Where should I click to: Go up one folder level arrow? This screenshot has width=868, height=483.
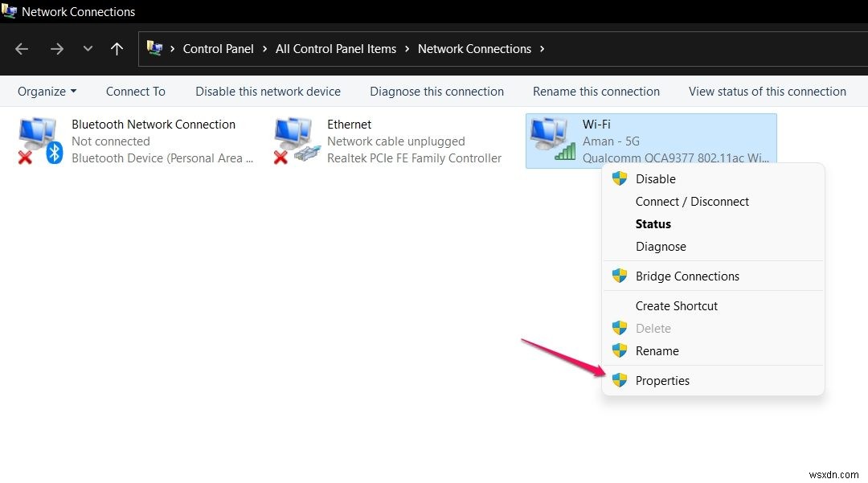(x=117, y=49)
